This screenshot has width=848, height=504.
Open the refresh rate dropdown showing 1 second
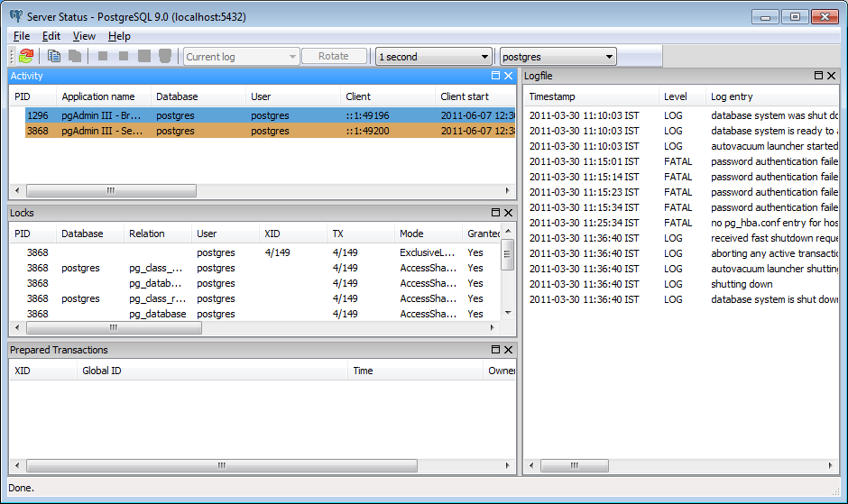(434, 56)
